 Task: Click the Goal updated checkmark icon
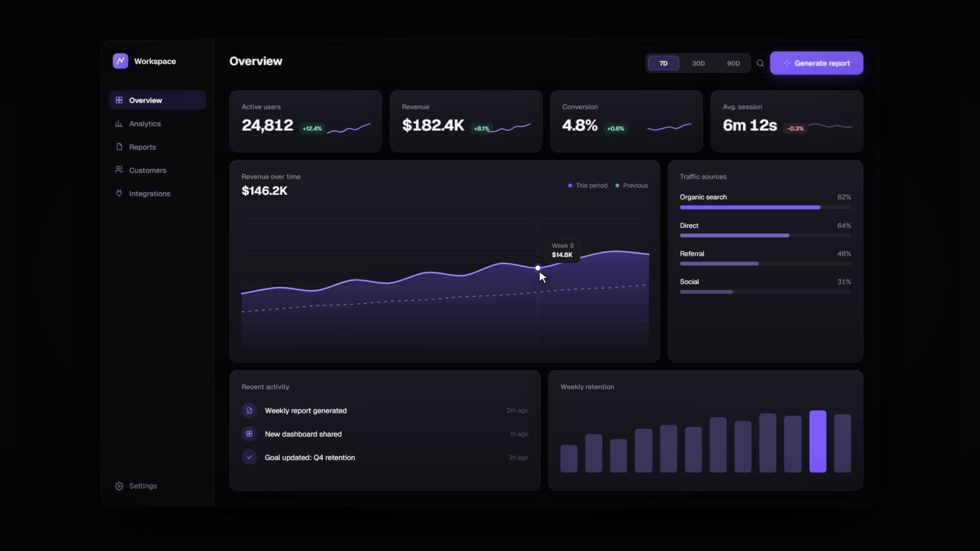(249, 458)
